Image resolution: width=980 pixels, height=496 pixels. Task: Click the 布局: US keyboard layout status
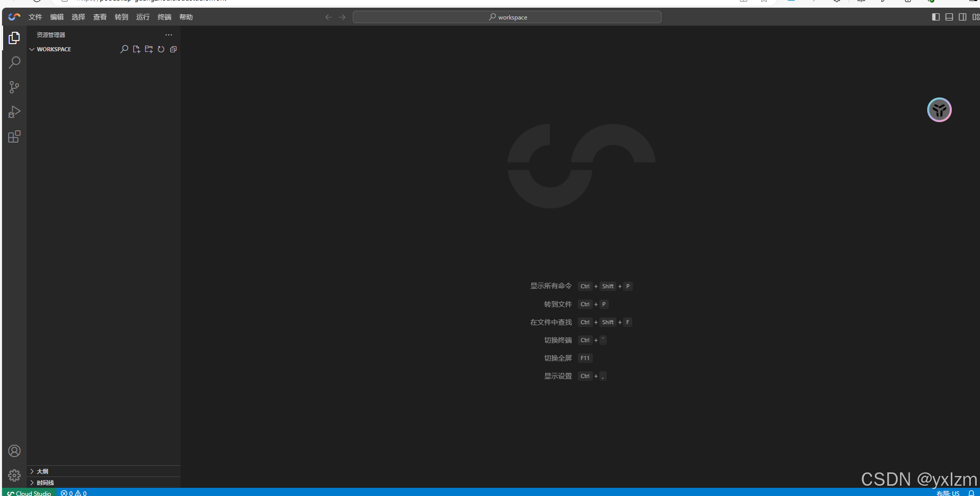948,493
